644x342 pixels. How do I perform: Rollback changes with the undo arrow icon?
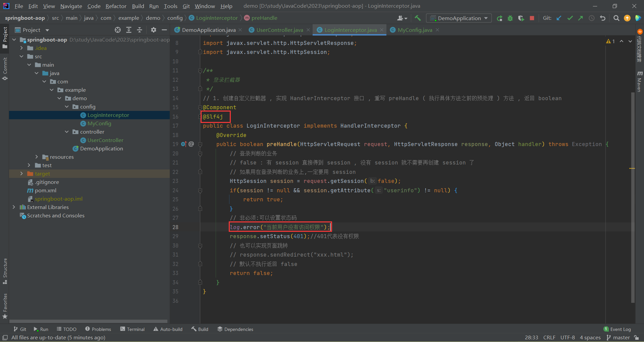[x=603, y=18]
